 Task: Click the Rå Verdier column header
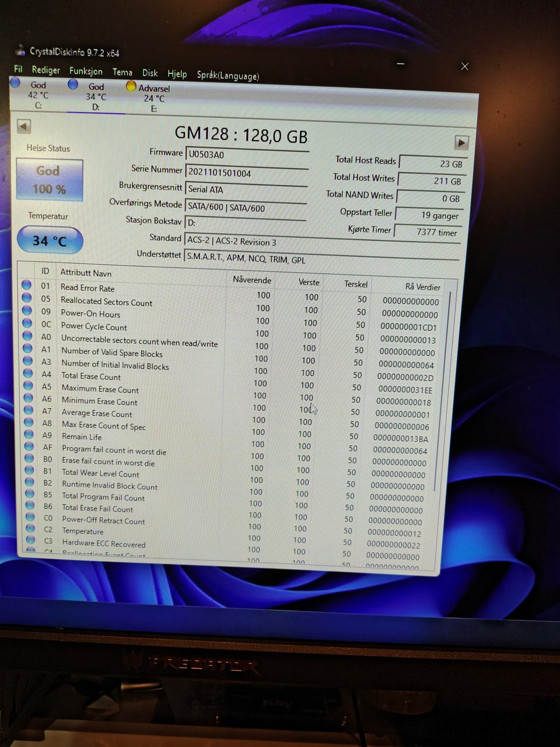[423, 287]
